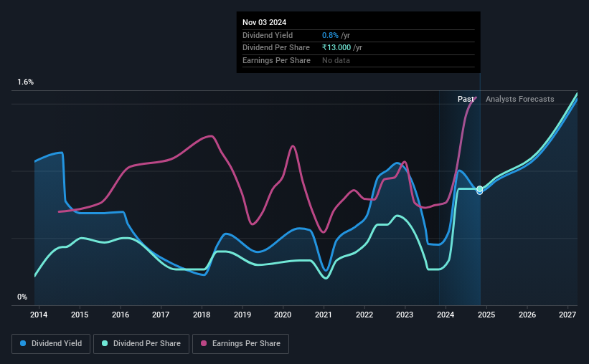589x364 pixels.
Task: Click the 'Past' label on the chart
Action: point(466,99)
